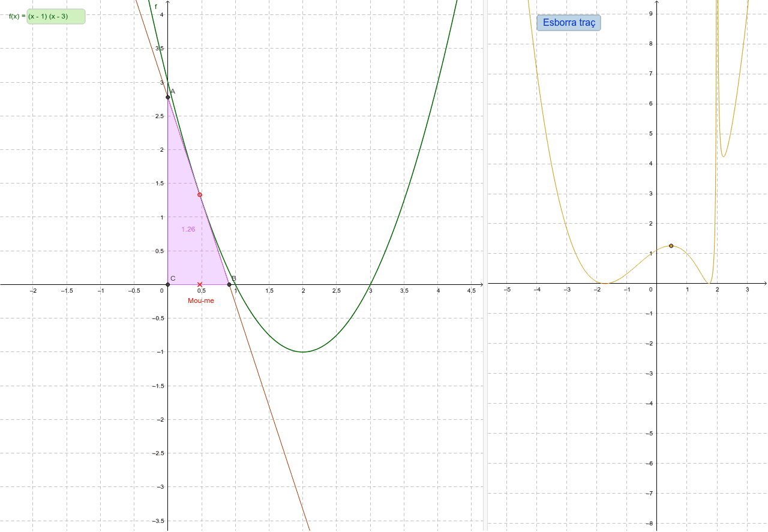Image resolution: width=768 pixels, height=532 pixels.
Task: Select point B on the x-axis
Action: coord(229,284)
